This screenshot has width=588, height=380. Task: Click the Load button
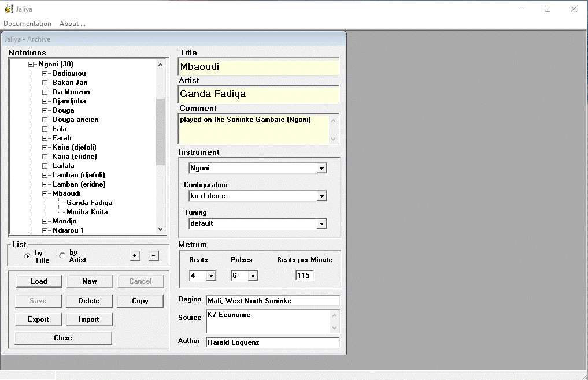[x=39, y=281]
